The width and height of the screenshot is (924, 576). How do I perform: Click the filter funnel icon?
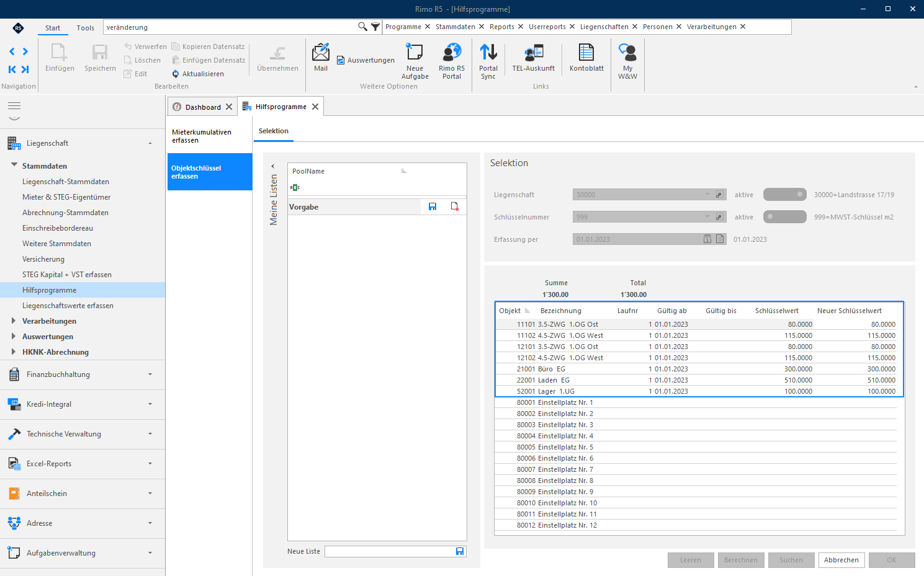tap(375, 27)
